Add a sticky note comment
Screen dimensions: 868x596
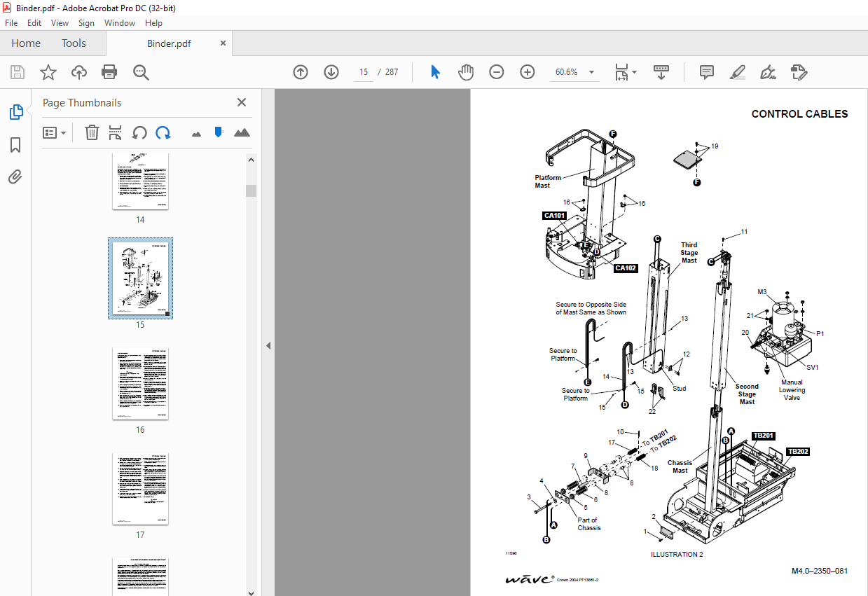(x=707, y=72)
